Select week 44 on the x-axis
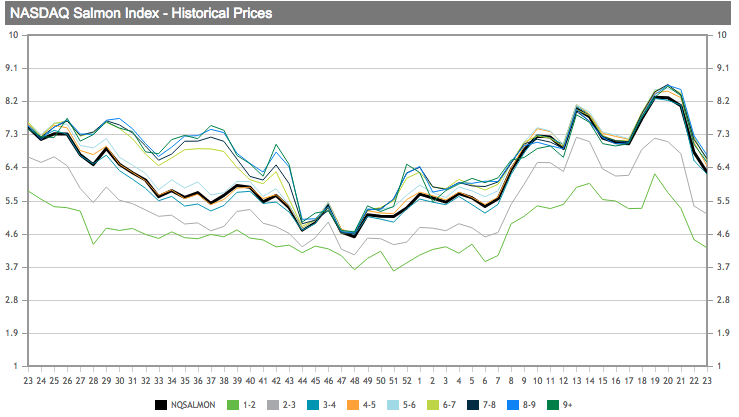This screenshot has height=417, width=739. 302,381
